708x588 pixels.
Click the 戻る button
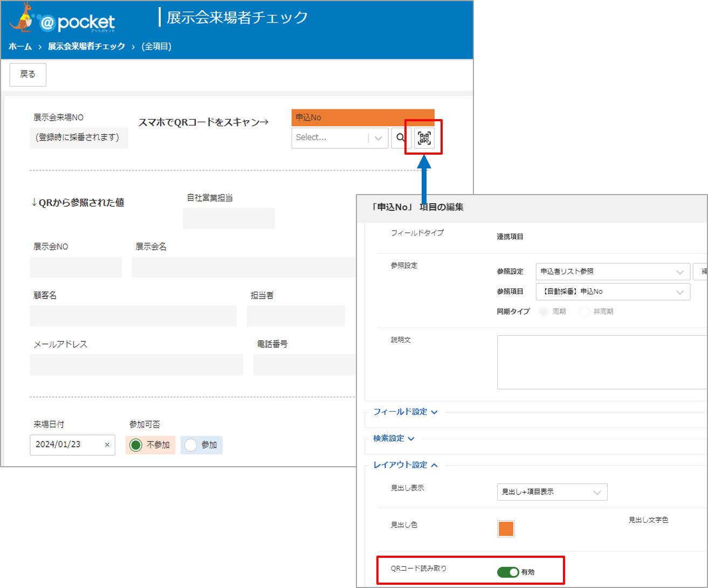28,74
